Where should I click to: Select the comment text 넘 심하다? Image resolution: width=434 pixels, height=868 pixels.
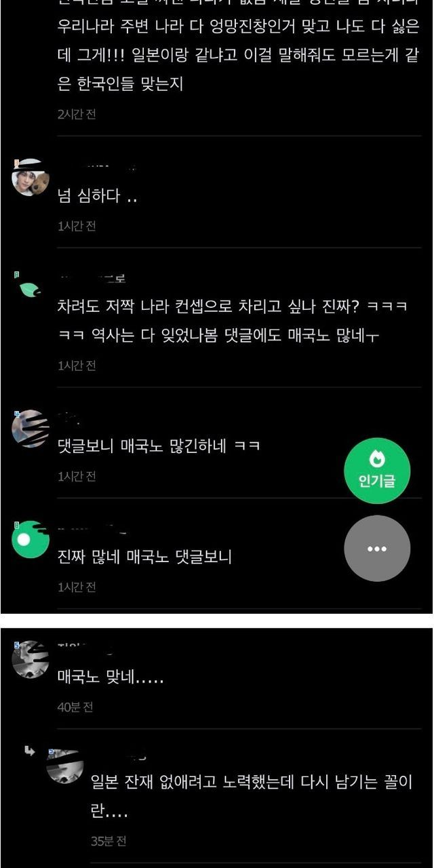tap(98, 196)
